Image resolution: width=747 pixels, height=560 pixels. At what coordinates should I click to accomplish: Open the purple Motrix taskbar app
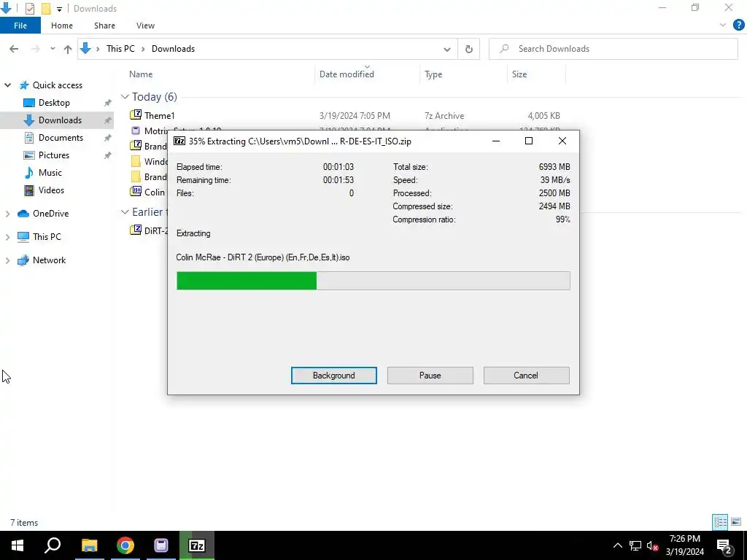(x=161, y=545)
